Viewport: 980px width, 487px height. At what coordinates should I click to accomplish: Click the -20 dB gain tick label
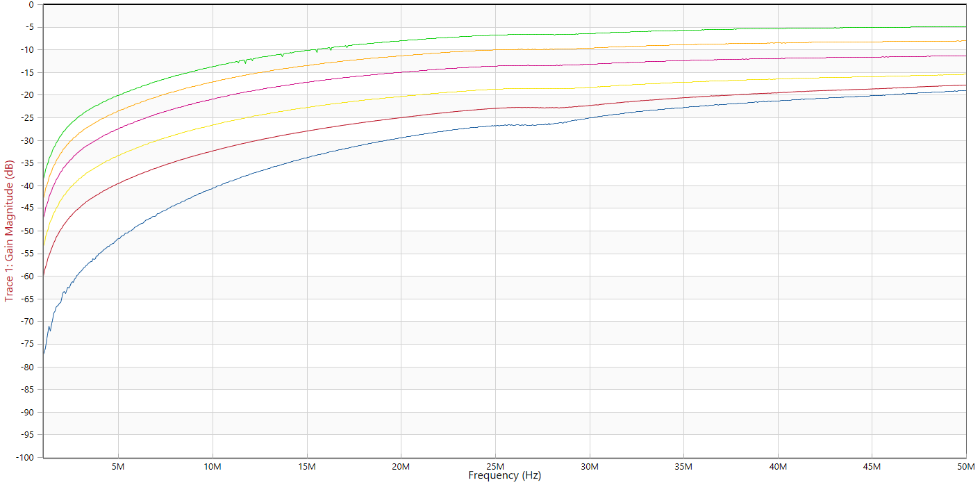(x=26, y=95)
